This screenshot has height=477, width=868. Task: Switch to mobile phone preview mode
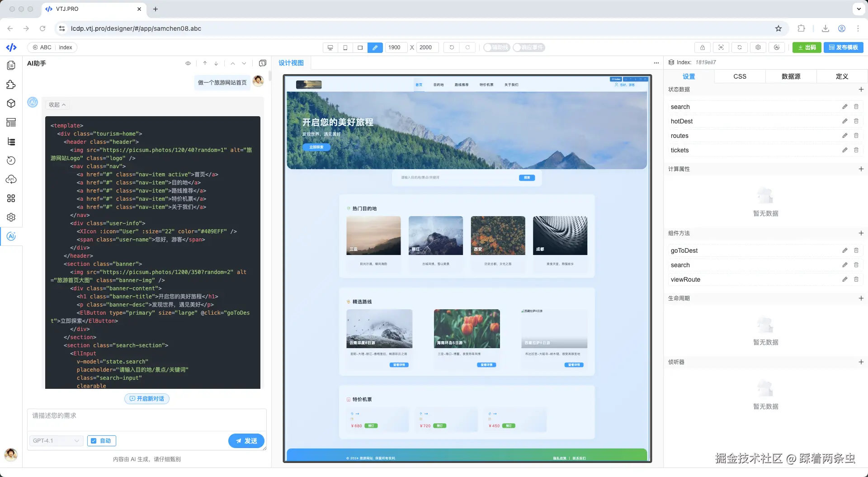(345, 47)
